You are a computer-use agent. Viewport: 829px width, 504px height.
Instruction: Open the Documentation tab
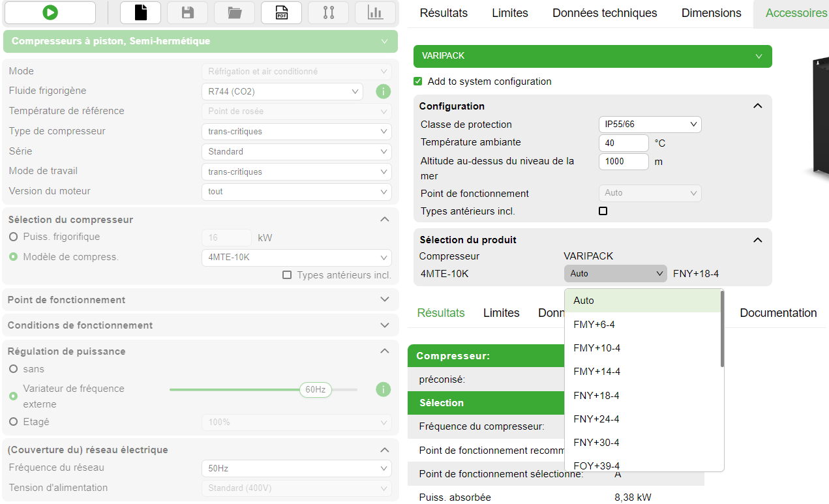coord(777,313)
